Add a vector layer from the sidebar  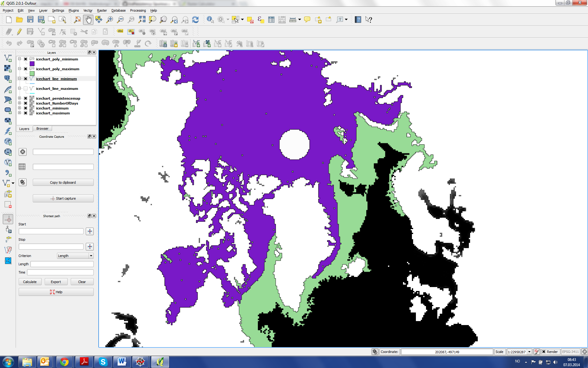click(8, 58)
